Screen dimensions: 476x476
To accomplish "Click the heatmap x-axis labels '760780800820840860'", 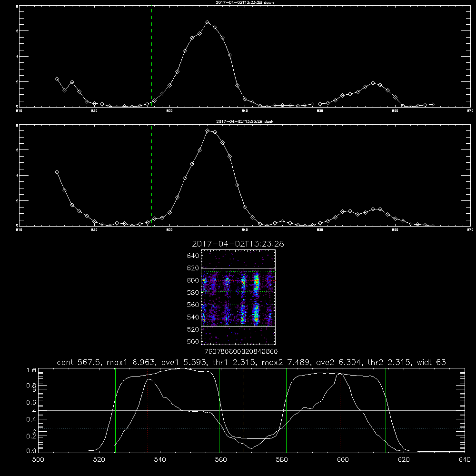I will [241, 352].
